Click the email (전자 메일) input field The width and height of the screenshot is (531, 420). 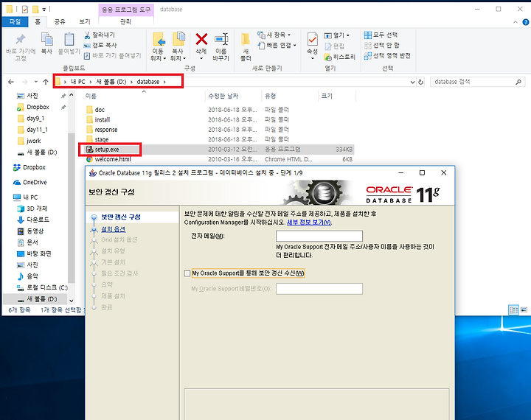[x=319, y=236]
